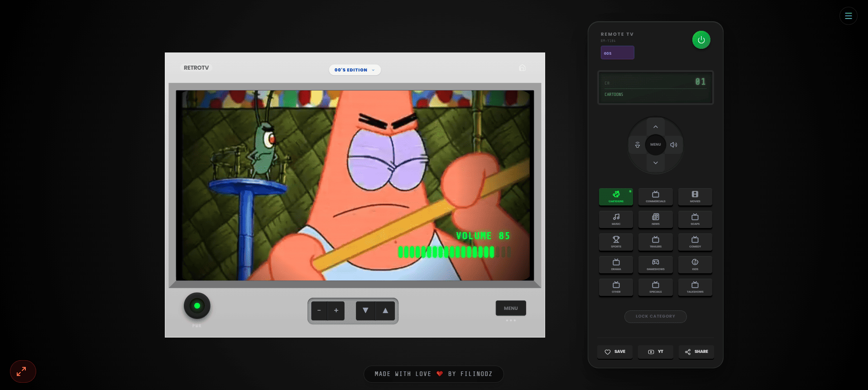This screenshot has height=390, width=868.
Task: Toggle the Lock Category button
Action: click(655, 316)
